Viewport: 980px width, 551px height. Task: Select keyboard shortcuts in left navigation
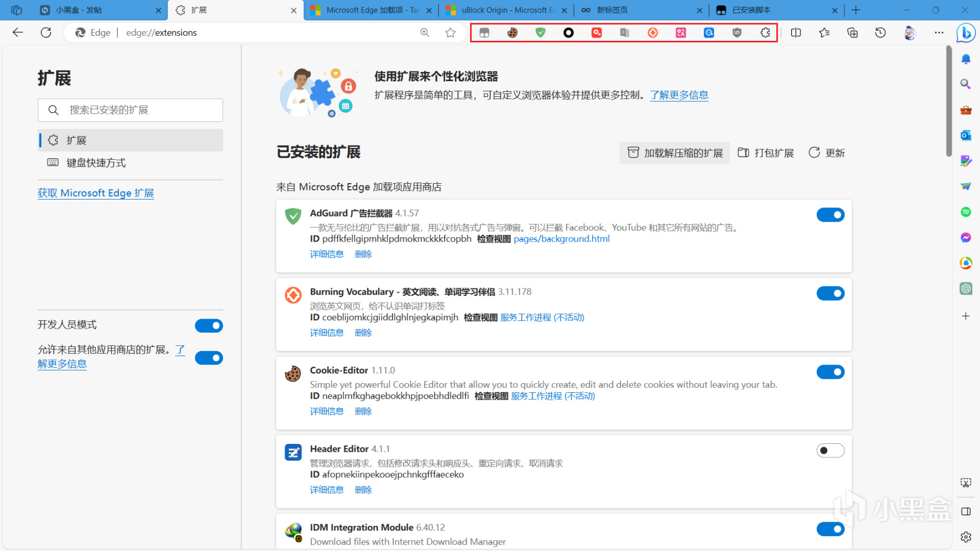[x=96, y=163]
